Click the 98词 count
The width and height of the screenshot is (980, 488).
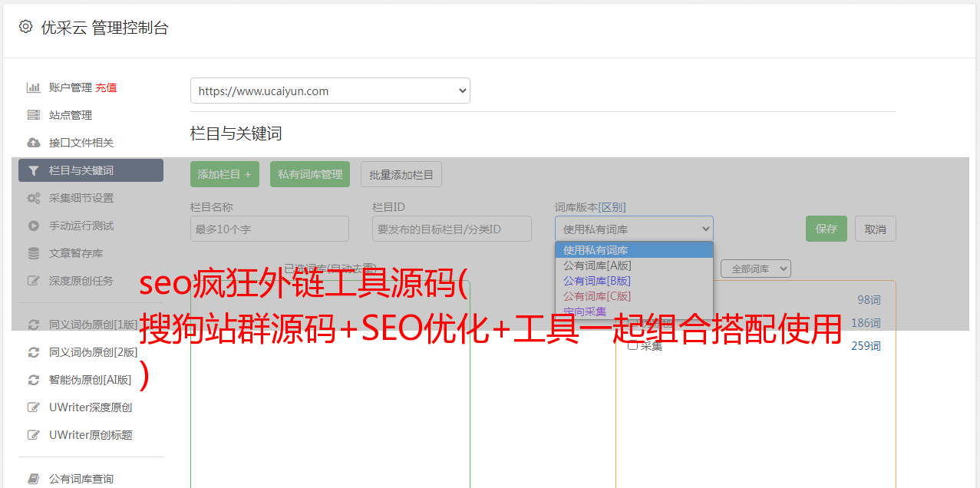click(869, 300)
